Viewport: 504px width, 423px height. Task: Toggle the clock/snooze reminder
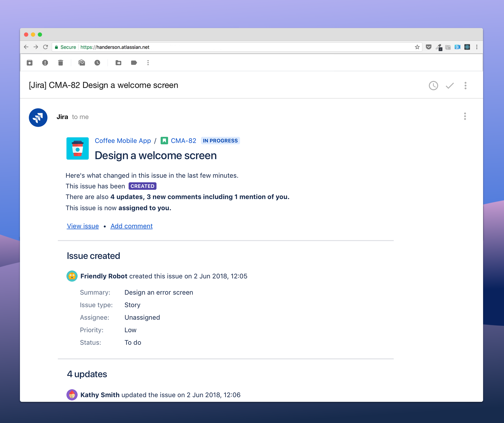click(433, 86)
